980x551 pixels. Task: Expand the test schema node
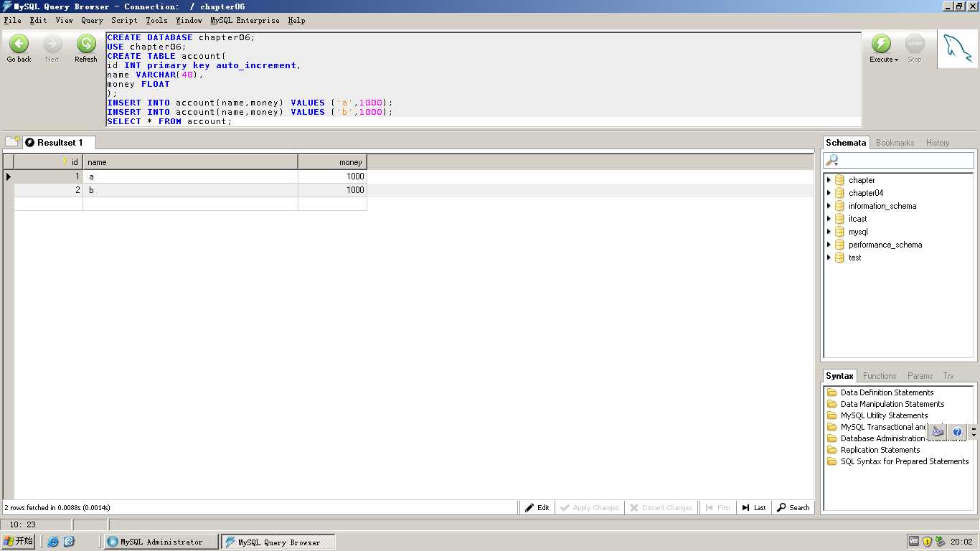click(829, 258)
